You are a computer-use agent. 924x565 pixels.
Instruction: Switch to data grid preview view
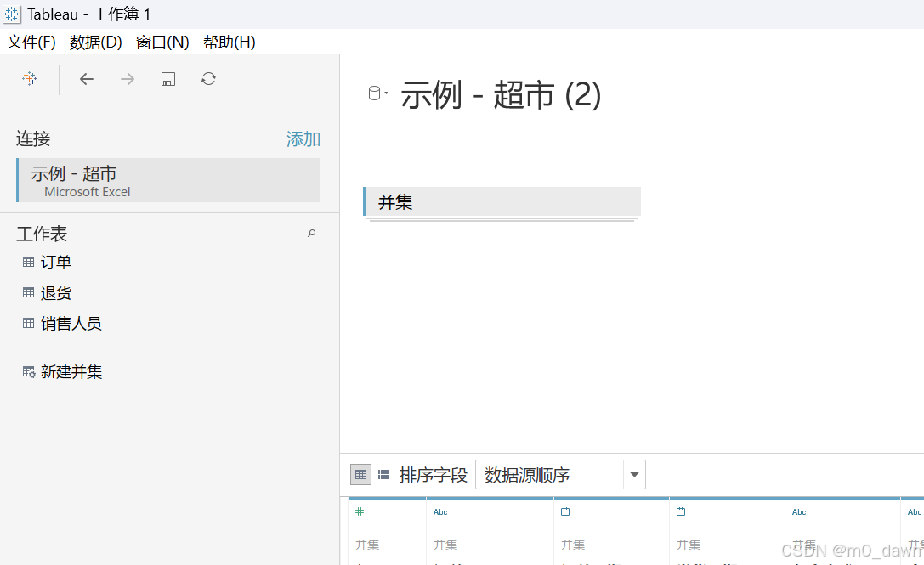click(x=360, y=475)
